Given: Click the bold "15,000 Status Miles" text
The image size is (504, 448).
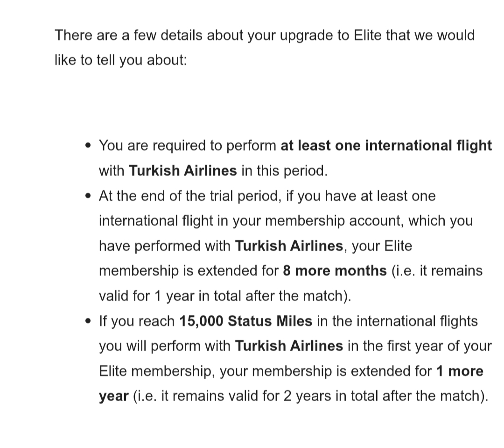Looking at the screenshot, I should pos(245,321).
